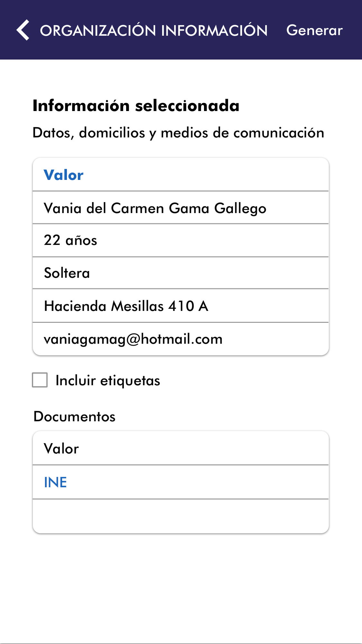Select the blue Valor column header
The width and height of the screenshot is (362, 644).
tap(64, 175)
